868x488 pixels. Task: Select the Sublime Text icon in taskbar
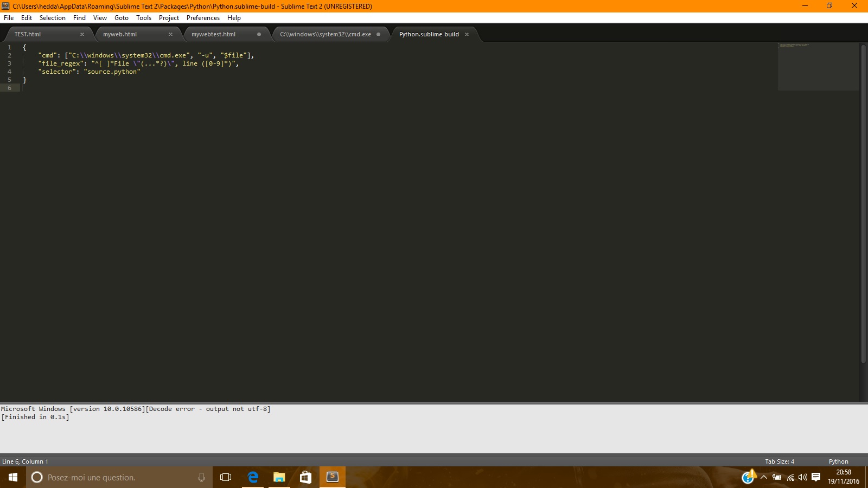click(x=332, y=478)
